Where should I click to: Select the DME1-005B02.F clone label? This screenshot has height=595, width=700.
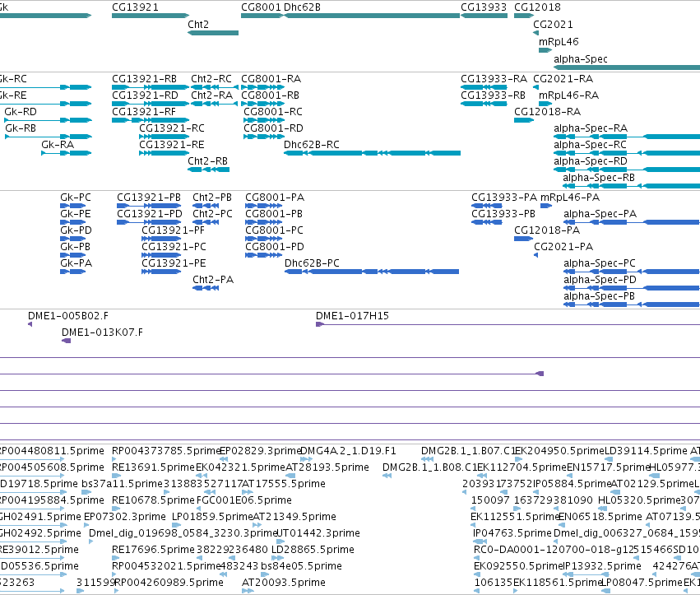67,316
